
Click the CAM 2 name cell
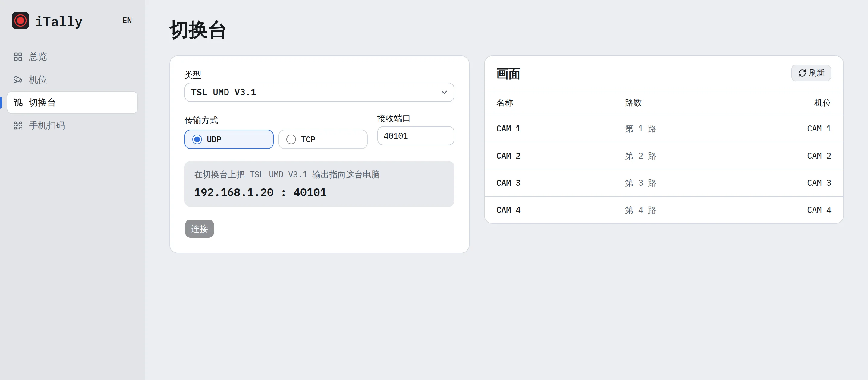click(508, 156)
